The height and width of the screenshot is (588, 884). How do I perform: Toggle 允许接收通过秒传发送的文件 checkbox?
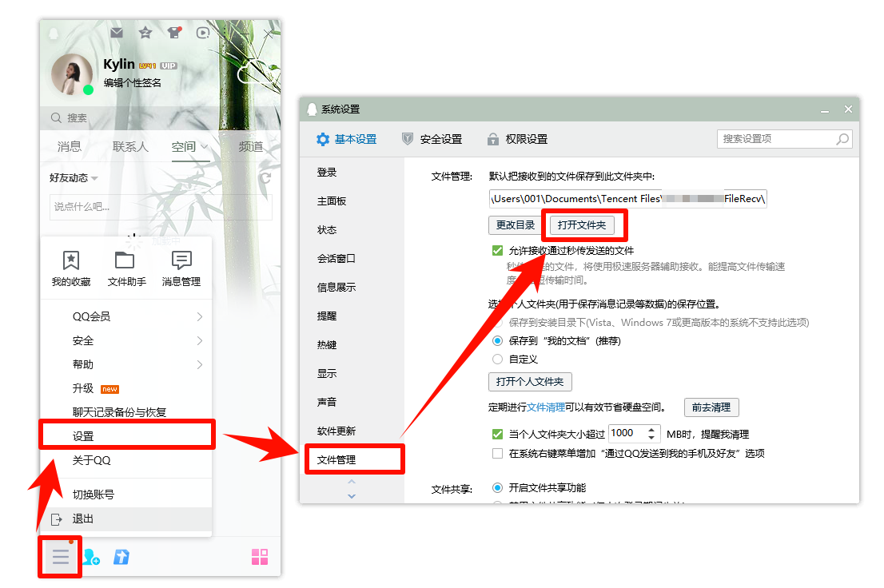(x=497, y=250)
